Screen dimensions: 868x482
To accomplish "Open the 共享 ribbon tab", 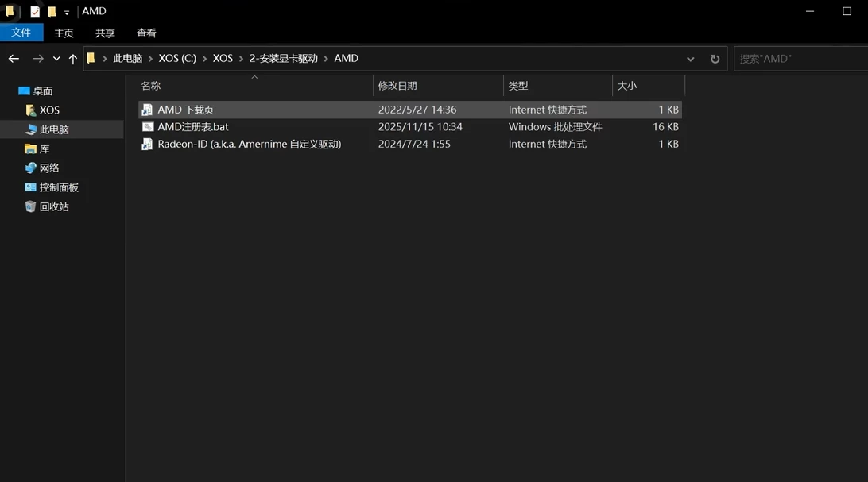I will click(x=105, y=33).
